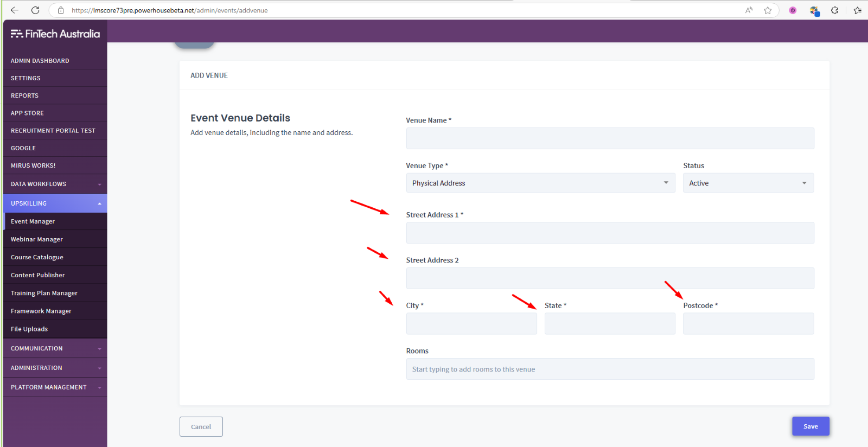The image size is (868, 447).
Task: Select Framework Manager in sidebar
Action: (55, 311)
